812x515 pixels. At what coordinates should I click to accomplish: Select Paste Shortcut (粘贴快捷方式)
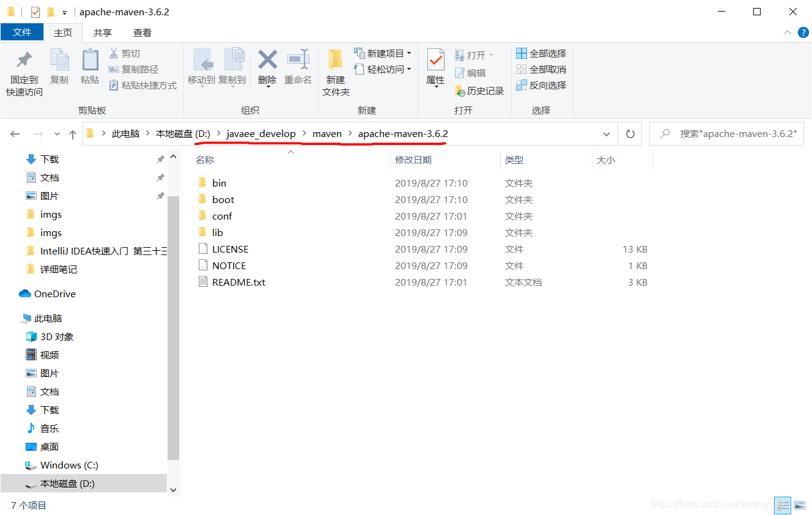[143, 85]
